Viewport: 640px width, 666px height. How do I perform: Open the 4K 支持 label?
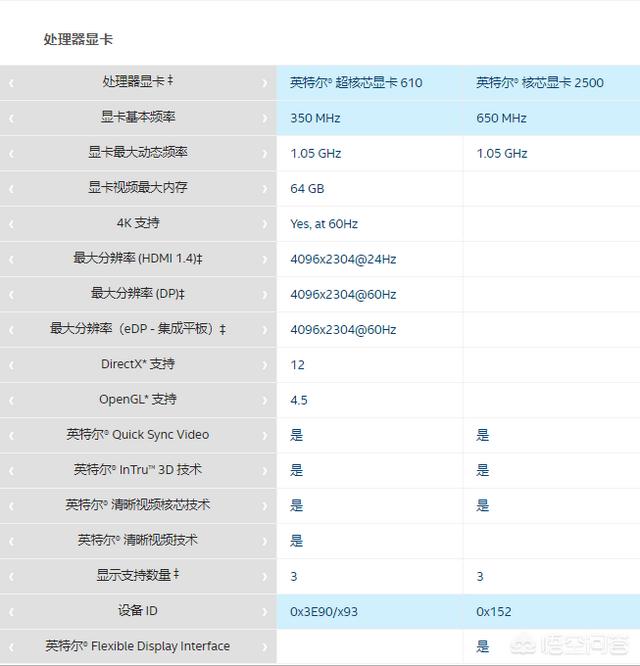[138, 223]
